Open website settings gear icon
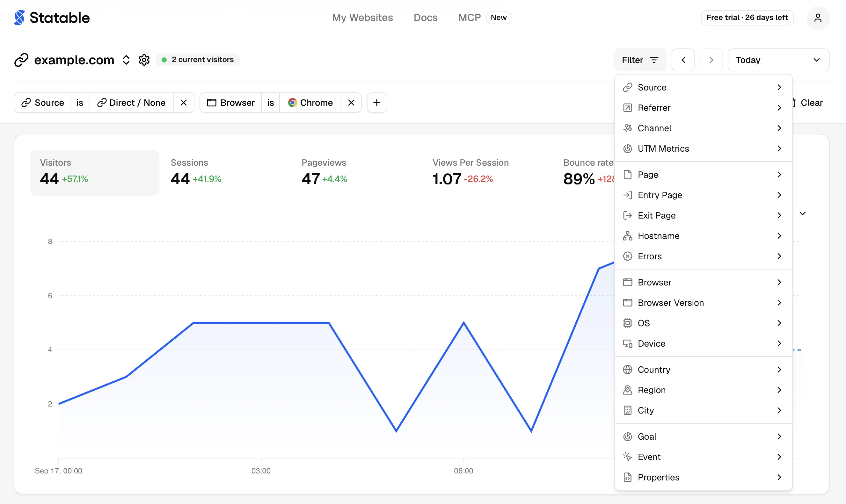Viewport: 846px width, 504px height. [x=144, y=60]
